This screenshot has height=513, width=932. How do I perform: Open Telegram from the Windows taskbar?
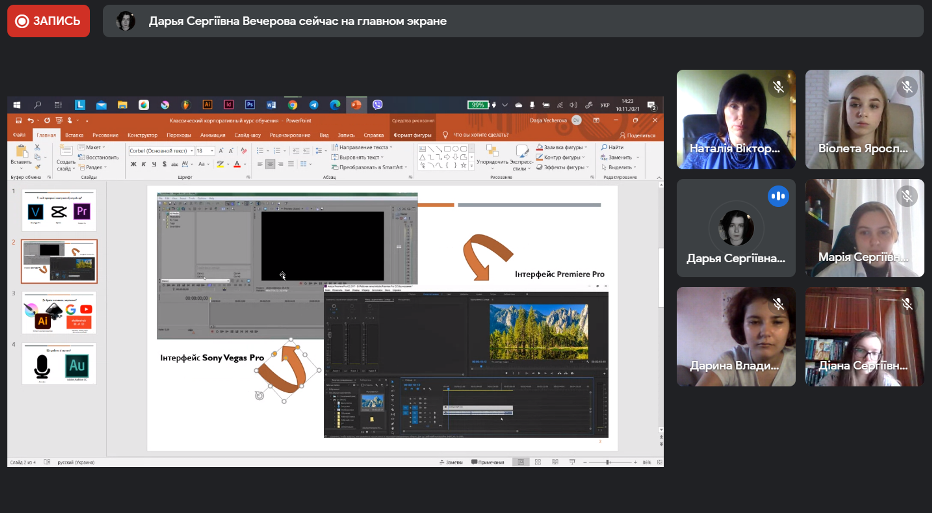click(313, 104)
